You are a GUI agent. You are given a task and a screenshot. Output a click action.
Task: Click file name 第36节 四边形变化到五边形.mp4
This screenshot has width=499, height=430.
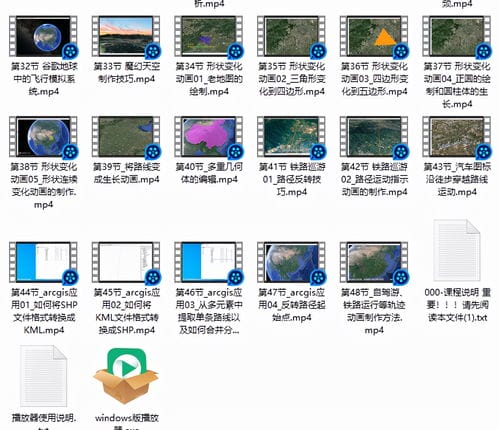374,79
